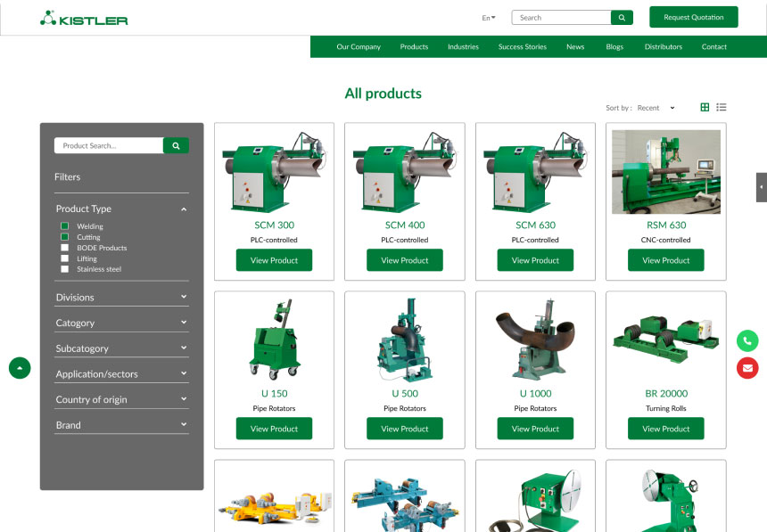Image resolution: width=767 pixels, height=532 pixels.
Task: Collapse the Product Type section
Action: (x=184, y=209)
